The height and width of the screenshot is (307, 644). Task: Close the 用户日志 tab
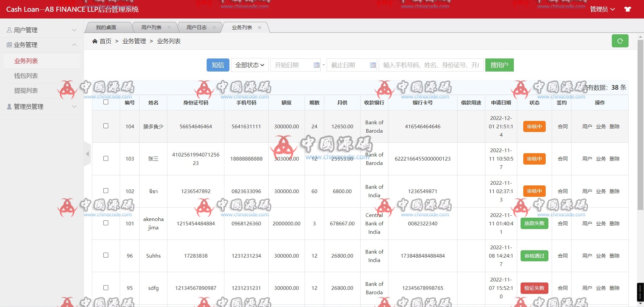tap(214, 28)
